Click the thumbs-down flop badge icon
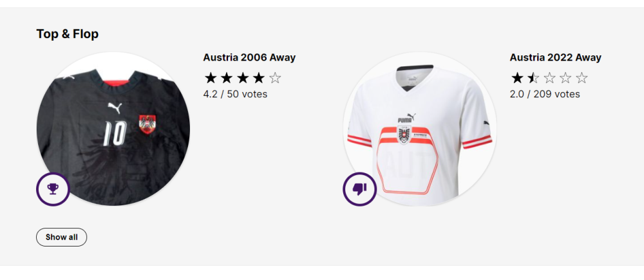Screen dimensions: 644x280 pyautogui.click(x=359, y=189)
